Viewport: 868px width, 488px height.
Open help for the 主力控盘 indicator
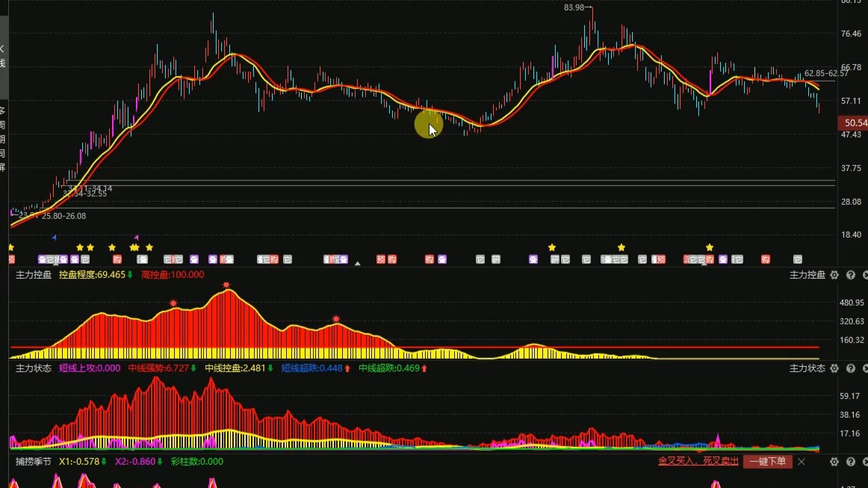point(851,275)
